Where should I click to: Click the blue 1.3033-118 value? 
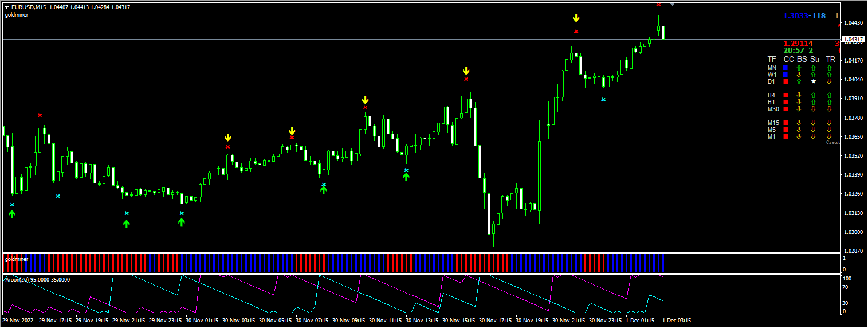804,16
